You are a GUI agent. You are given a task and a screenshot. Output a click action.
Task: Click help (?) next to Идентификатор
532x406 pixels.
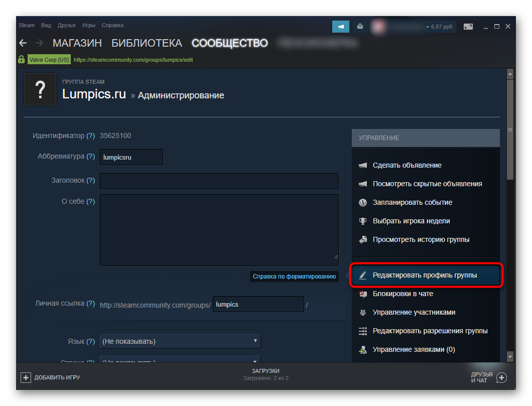(90, 136)
